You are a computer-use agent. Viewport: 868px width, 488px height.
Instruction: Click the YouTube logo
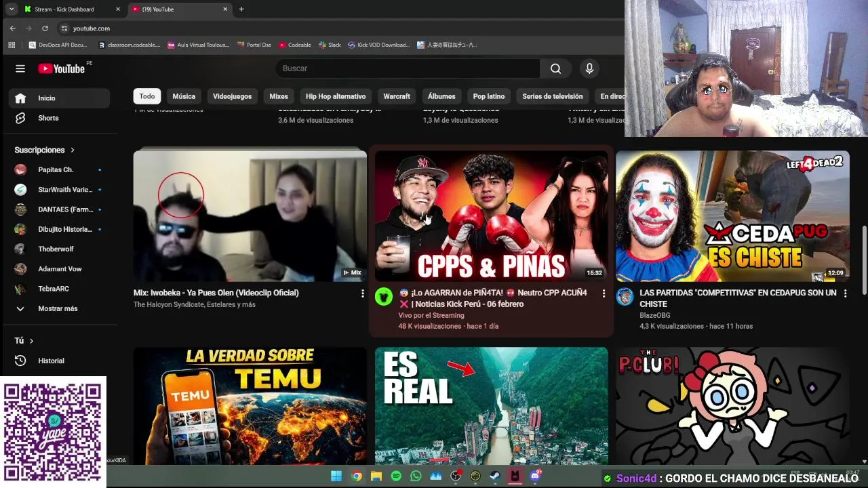(61, 68)
